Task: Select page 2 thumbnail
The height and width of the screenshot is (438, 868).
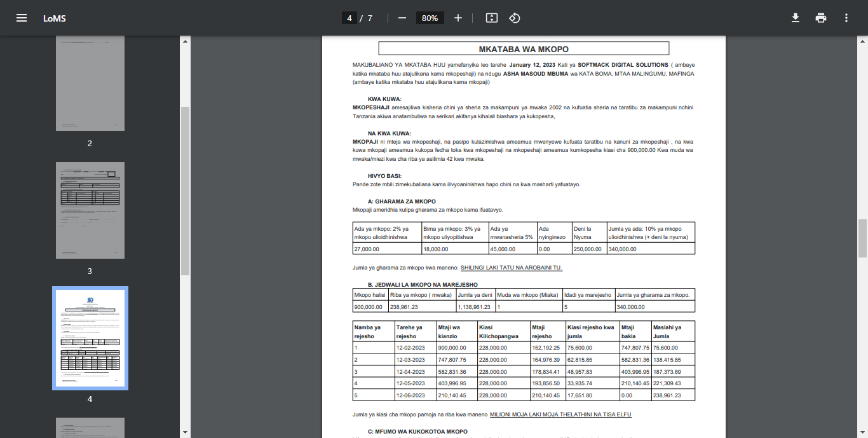Action: (90, 83)
